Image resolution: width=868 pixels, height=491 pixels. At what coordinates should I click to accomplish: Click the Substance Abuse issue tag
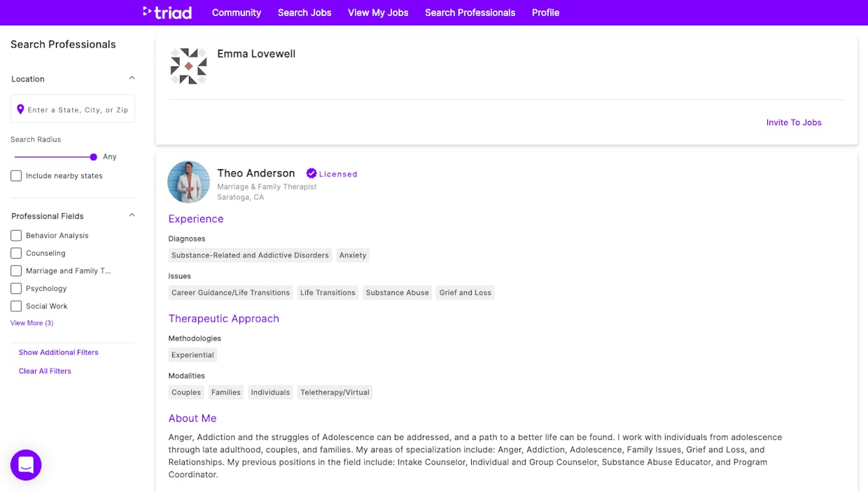tap(397, 292)
